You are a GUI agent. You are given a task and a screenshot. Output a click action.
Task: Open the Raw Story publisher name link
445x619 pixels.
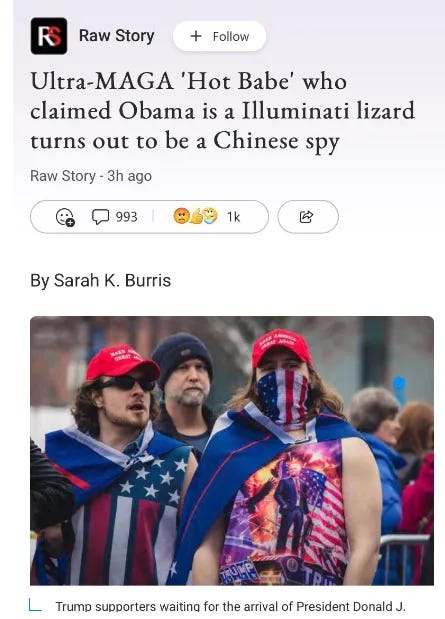click(116, 36)
